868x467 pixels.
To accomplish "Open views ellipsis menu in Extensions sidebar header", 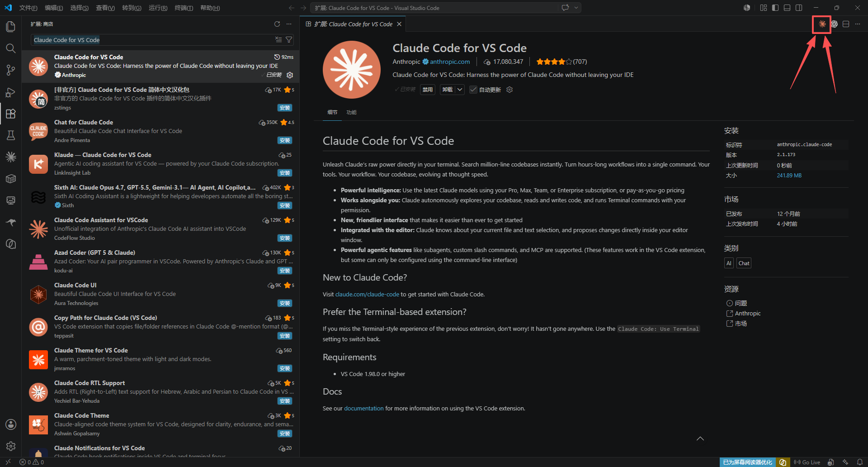I will [x=289, y=24].
